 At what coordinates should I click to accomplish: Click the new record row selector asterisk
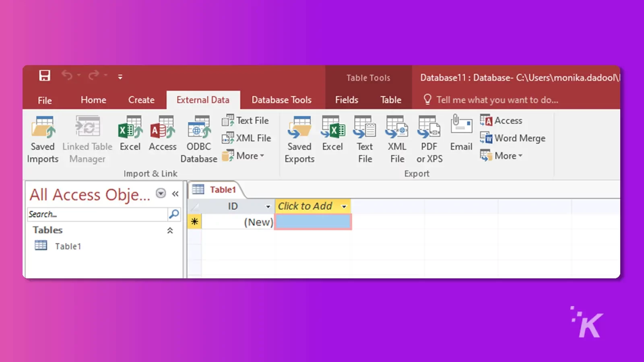tap(194, 222)
